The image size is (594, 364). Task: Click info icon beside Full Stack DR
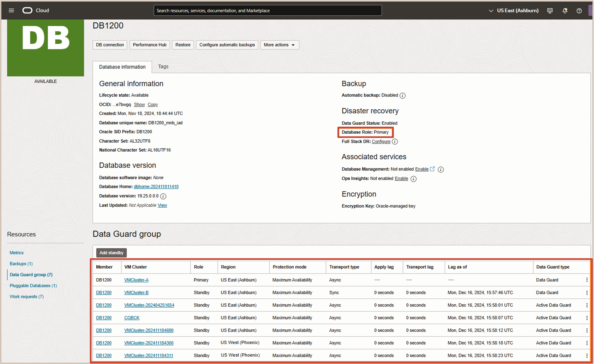[395, 142]
